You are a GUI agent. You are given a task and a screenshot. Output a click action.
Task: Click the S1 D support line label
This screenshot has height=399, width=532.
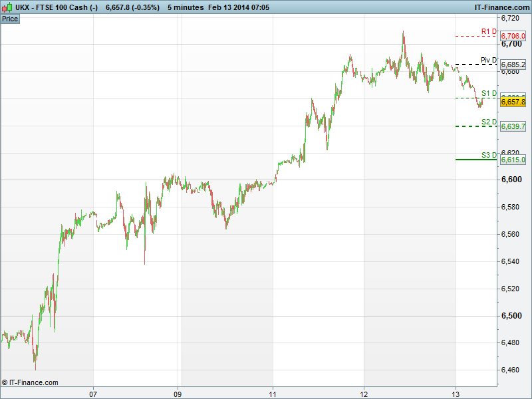click(x=489, y=93)
